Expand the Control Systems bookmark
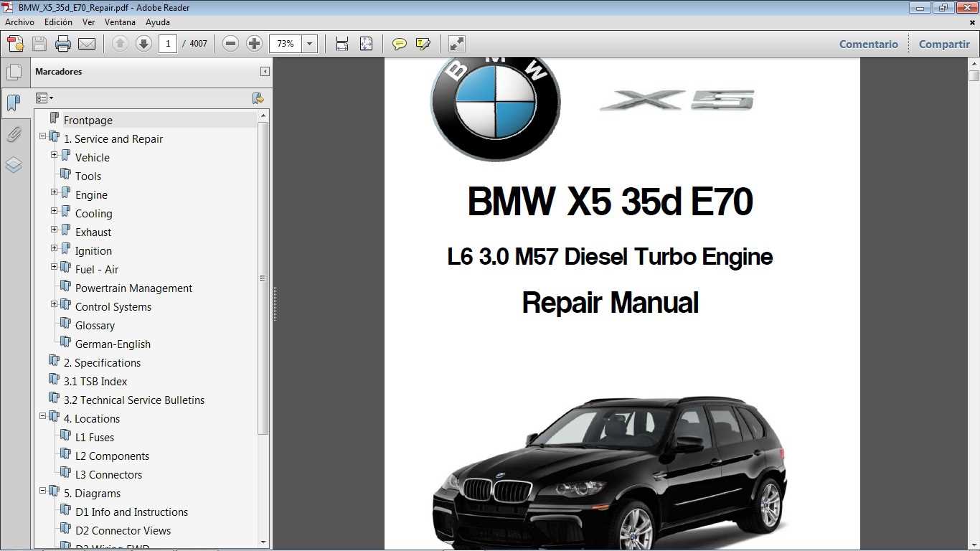This screenshot has width=980, height=551. (55, 303)
